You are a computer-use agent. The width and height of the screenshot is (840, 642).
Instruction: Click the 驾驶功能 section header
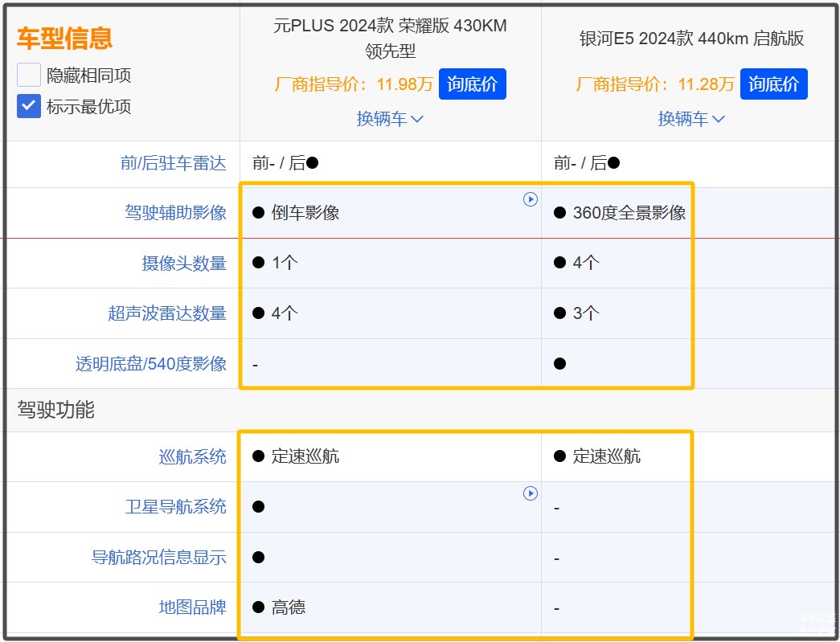tap(55, 411)
